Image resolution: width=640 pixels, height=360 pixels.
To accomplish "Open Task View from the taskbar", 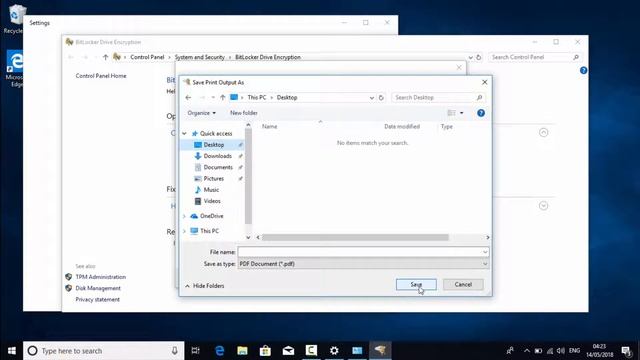I will (196, 351).
